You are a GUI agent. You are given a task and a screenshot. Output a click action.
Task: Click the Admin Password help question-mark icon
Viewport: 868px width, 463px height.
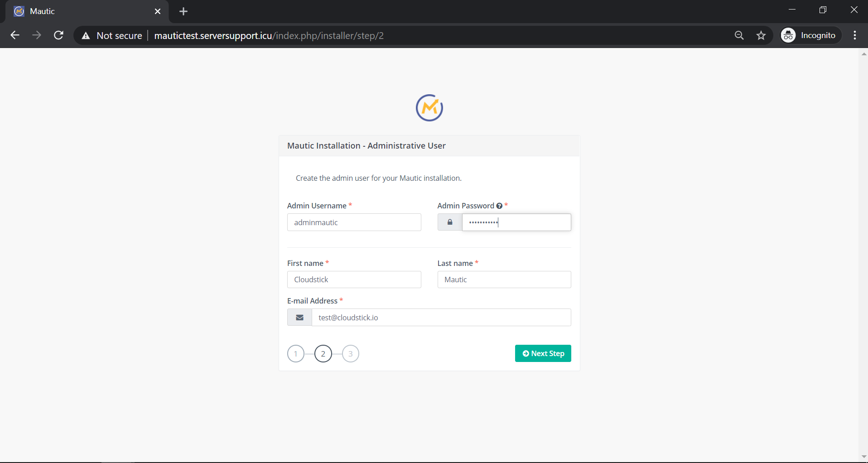pyautogui.click(x=499, y=206)
